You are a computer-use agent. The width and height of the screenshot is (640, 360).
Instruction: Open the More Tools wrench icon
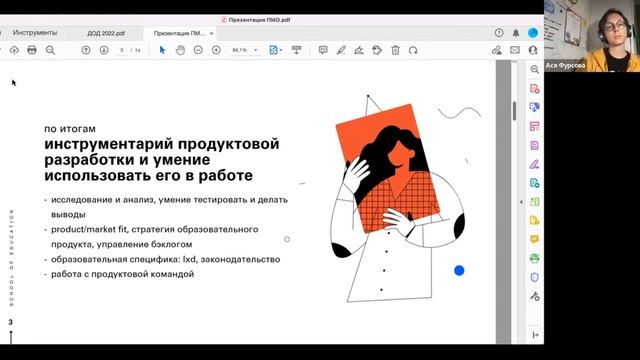pos(534,296)
